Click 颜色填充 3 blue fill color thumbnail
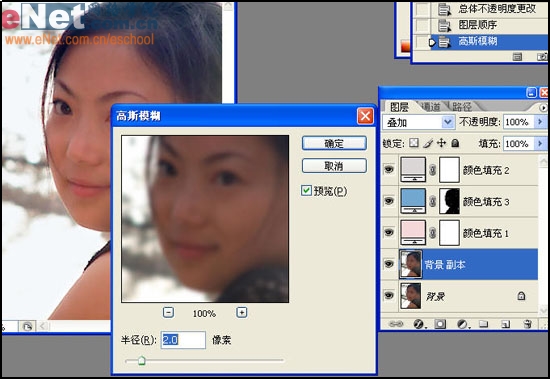Viewport: 550px width, 379px height. [x=413, y=201]
